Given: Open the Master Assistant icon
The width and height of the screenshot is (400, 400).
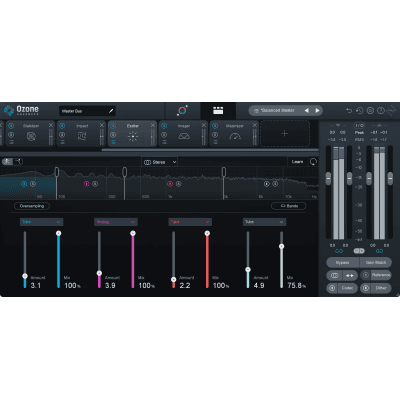Looking at the screenshot, I should point(182,111).
